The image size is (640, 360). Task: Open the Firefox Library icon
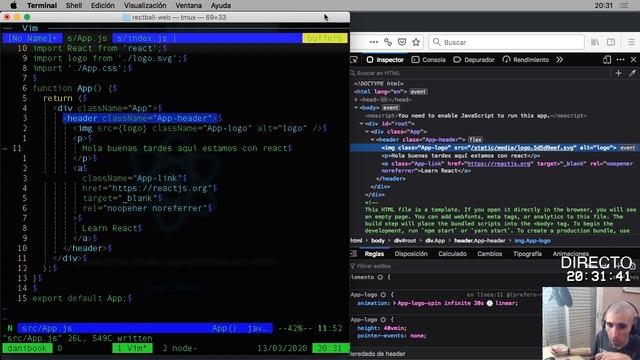[595, 42]
